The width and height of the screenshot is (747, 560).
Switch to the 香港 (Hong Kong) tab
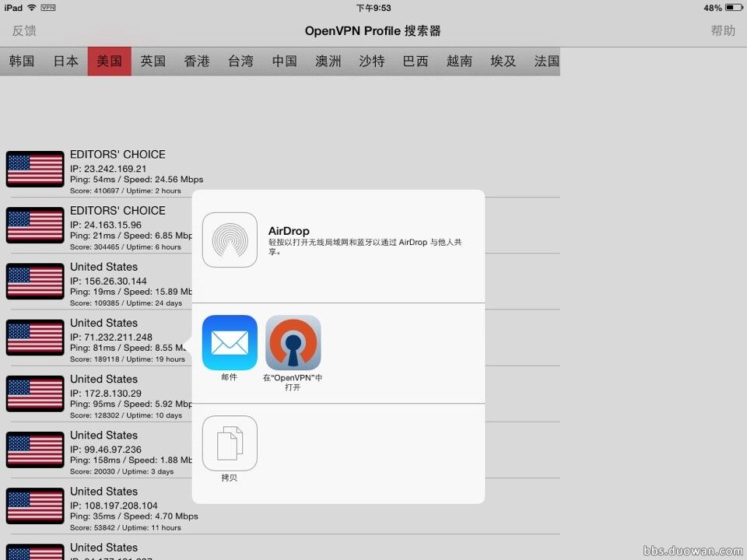coord(197,61)
